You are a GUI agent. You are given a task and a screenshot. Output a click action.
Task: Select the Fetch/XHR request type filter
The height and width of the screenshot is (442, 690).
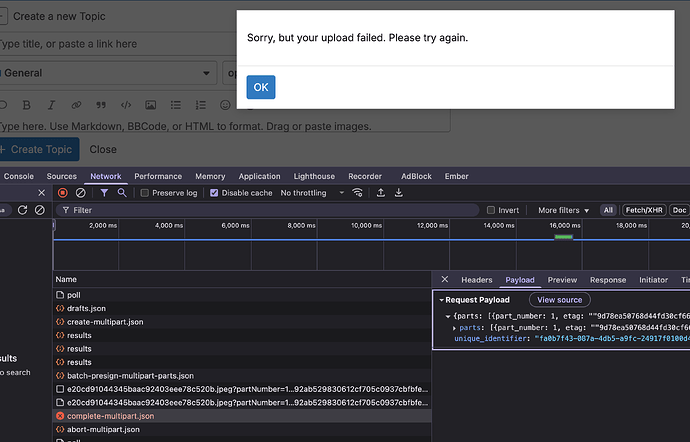coord(644,210)
